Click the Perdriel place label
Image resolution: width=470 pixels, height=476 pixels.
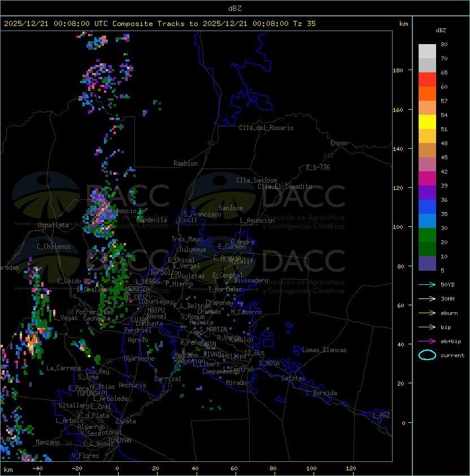point(138,330)
